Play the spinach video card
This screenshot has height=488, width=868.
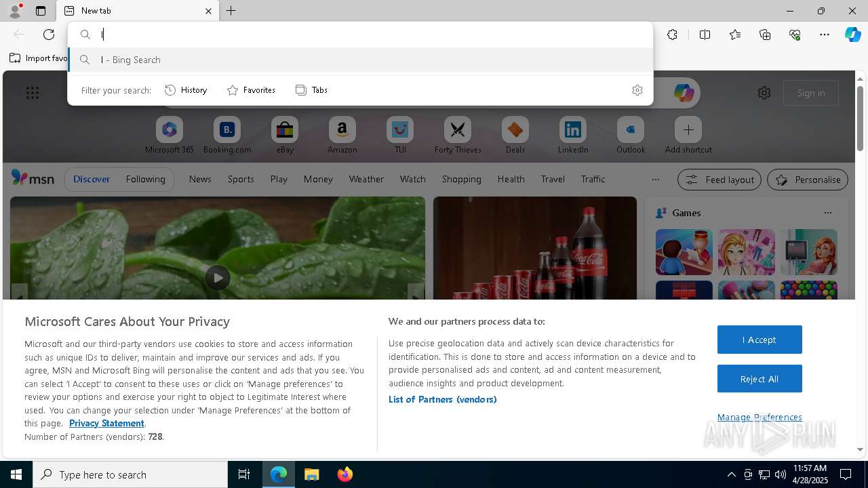[218, 277]
